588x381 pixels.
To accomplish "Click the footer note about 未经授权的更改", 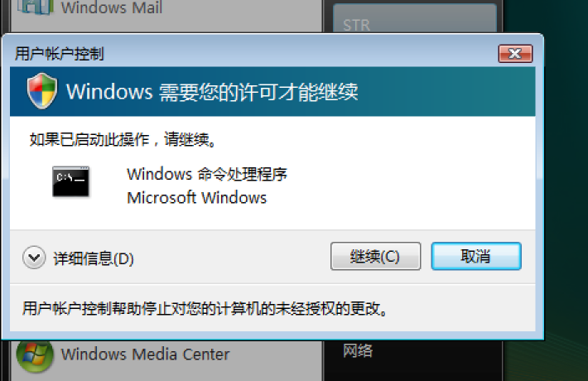I will point(205,309).
